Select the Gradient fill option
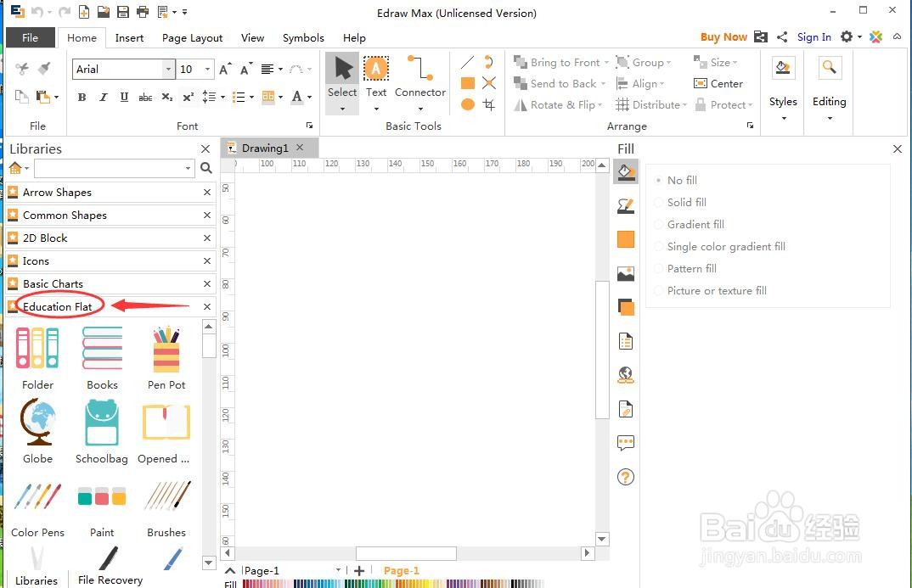 (690, 224)
